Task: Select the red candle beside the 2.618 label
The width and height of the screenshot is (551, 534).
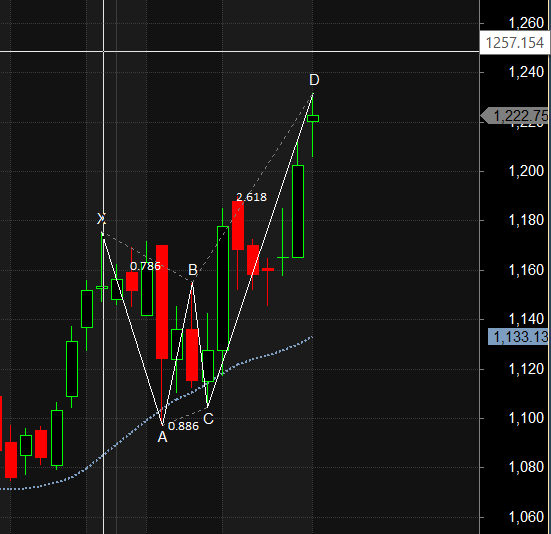Action: point(238,226)
